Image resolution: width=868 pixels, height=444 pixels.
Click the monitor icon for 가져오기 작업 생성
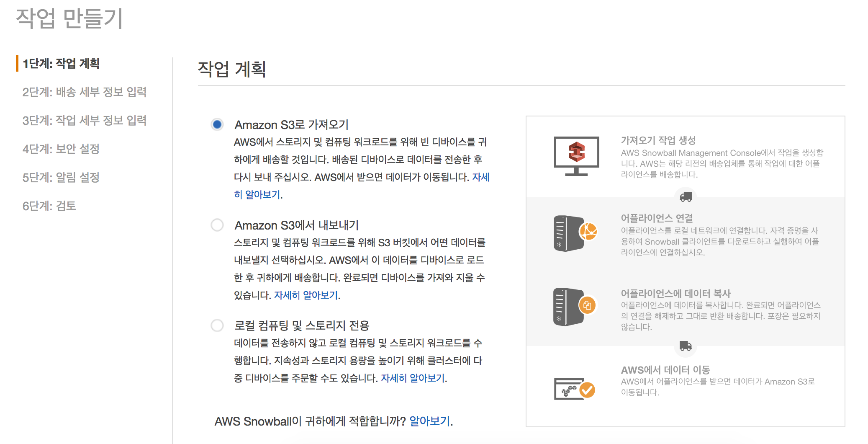click(576, 156)
